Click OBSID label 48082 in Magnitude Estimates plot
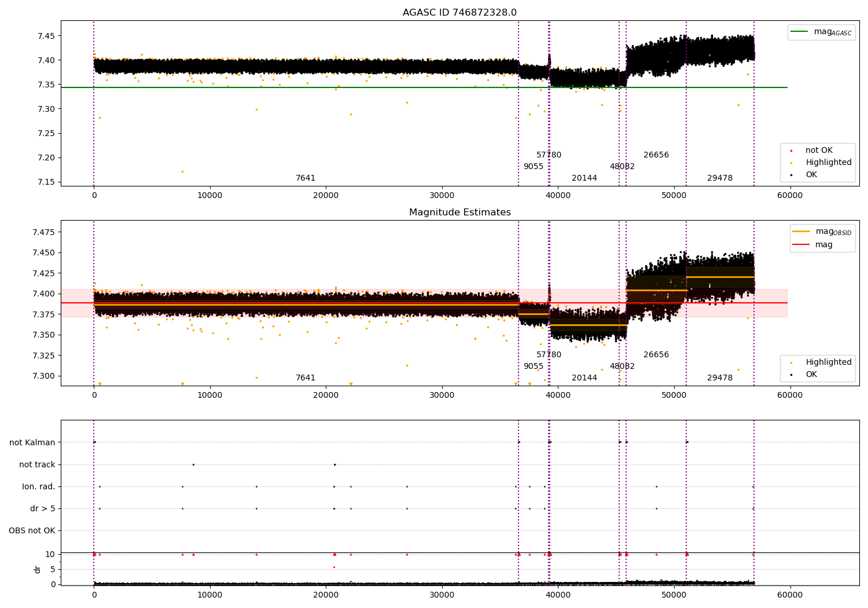868x608 pixels. click(622, 367)
